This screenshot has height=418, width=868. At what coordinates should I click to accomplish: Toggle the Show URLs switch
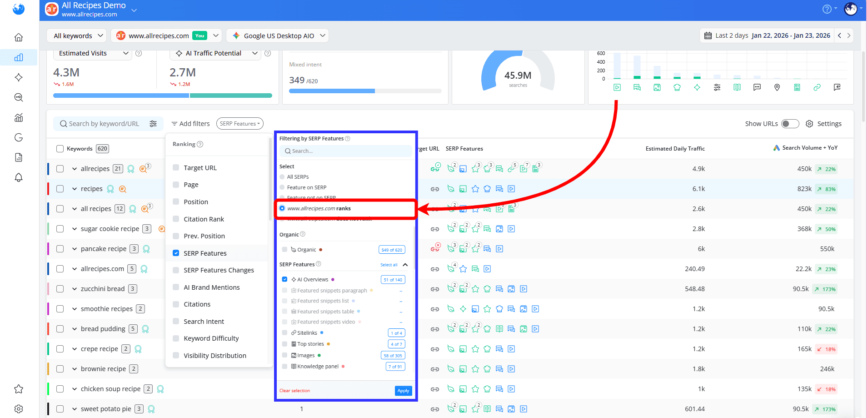pos(790,123)
